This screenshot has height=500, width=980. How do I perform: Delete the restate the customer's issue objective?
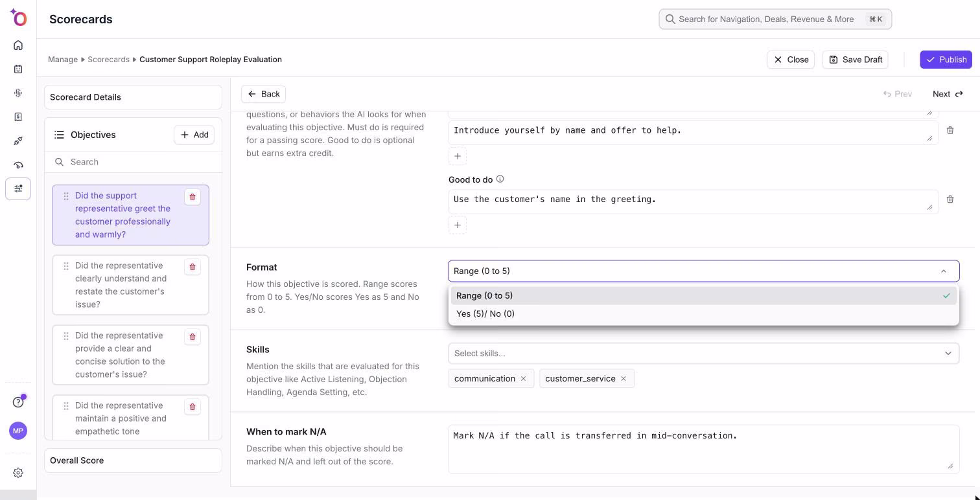192,267
